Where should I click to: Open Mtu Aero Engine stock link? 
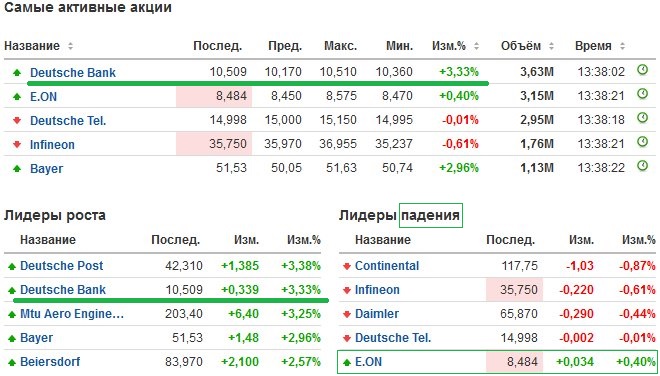pos(72,314)
